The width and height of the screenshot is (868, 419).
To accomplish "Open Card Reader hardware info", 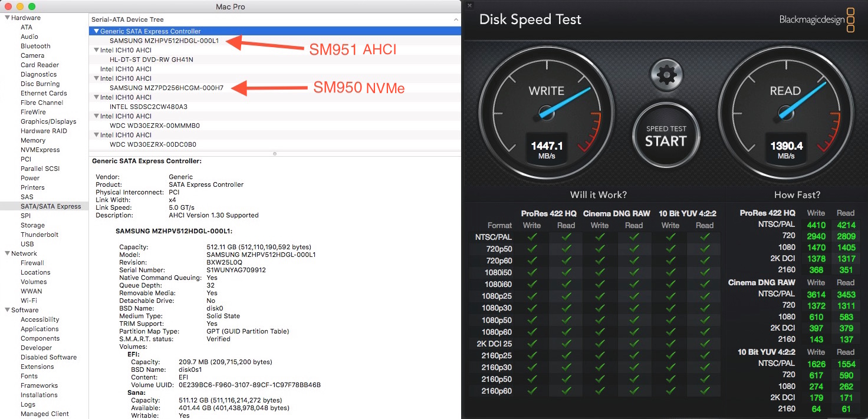I will click(40, 65).
